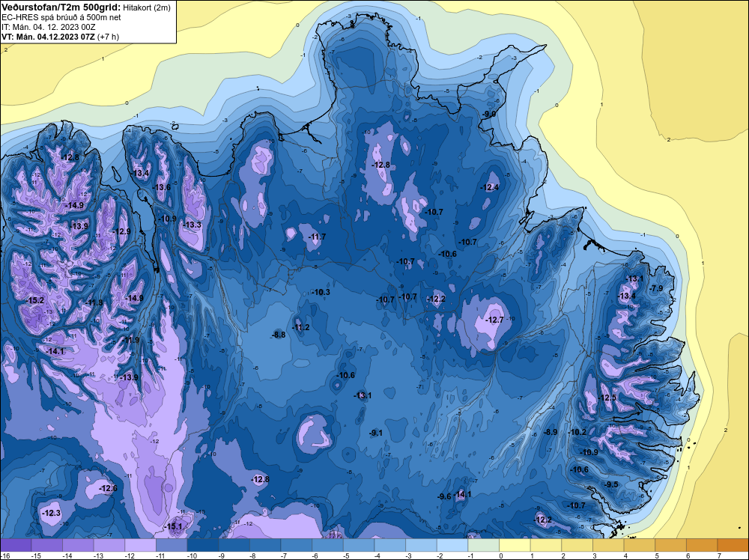The image size is (749, 560).
Task: Select the legend swatch between -6 and -5
Action: 327,545
